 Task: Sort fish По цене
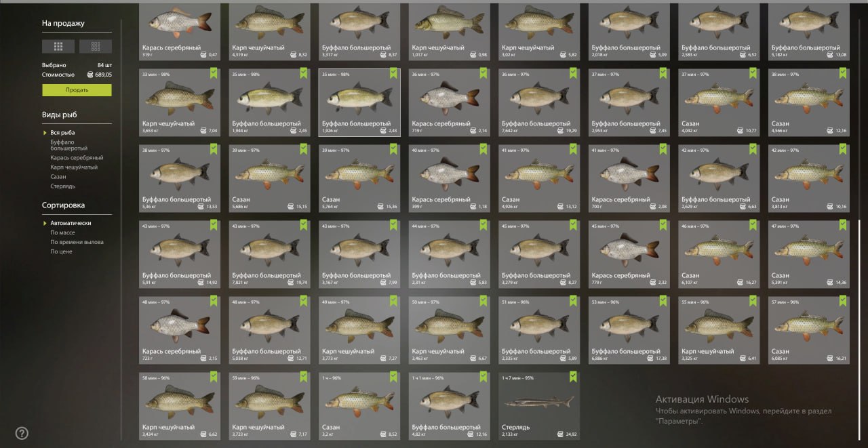coord(61,251)
